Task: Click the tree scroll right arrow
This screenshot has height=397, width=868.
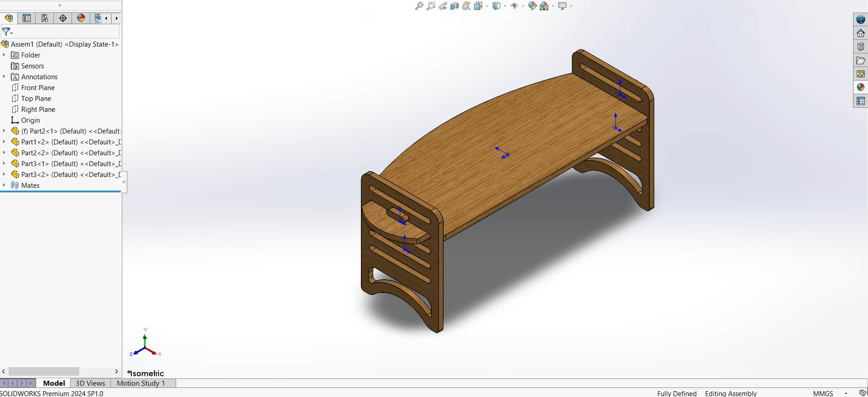Action: pos(116,371)
